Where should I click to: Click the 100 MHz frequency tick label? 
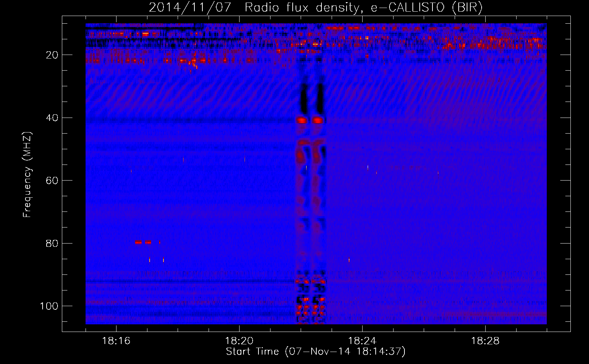click(49, 306)
